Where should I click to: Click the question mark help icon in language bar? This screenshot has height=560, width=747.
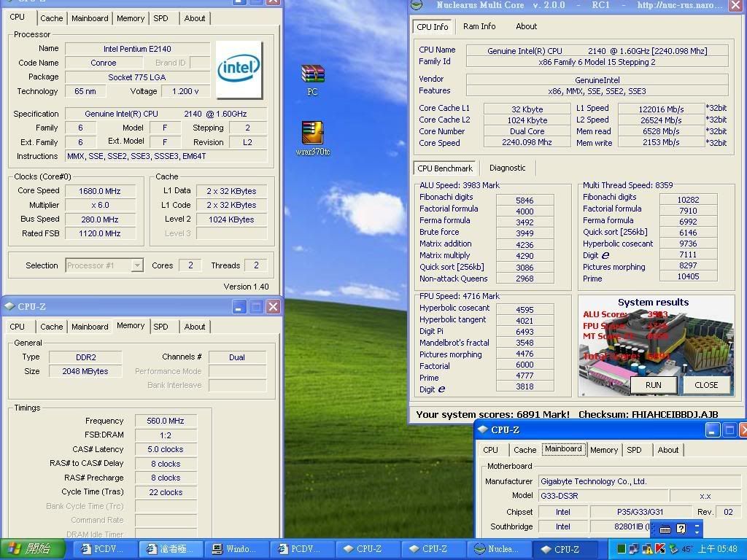681,529
